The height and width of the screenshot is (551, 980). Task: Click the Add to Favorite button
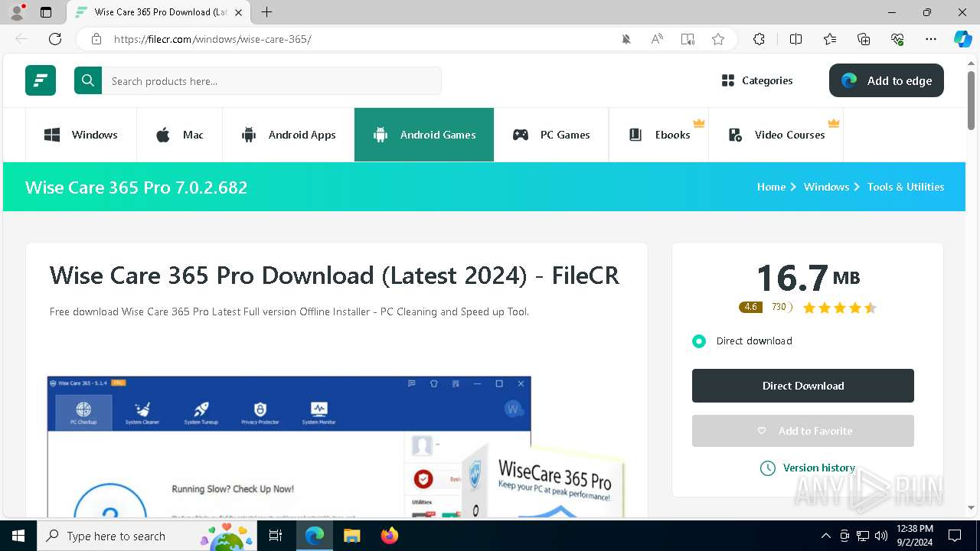(803, 431)
